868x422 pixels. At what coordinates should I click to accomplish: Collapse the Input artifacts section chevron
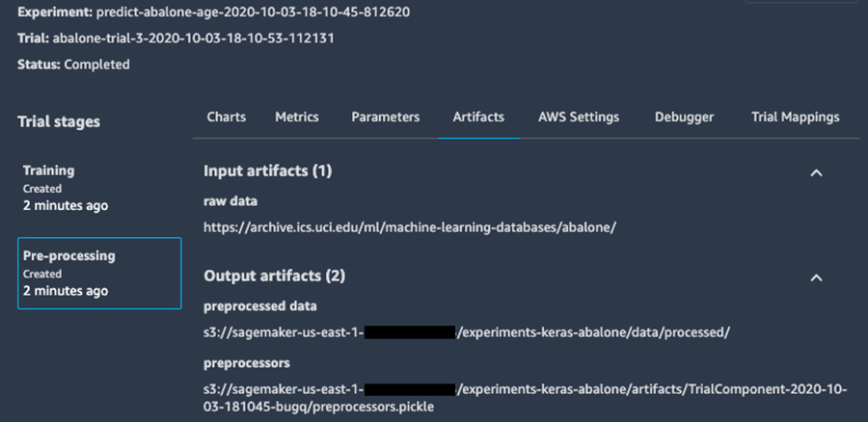coord(816,173)
